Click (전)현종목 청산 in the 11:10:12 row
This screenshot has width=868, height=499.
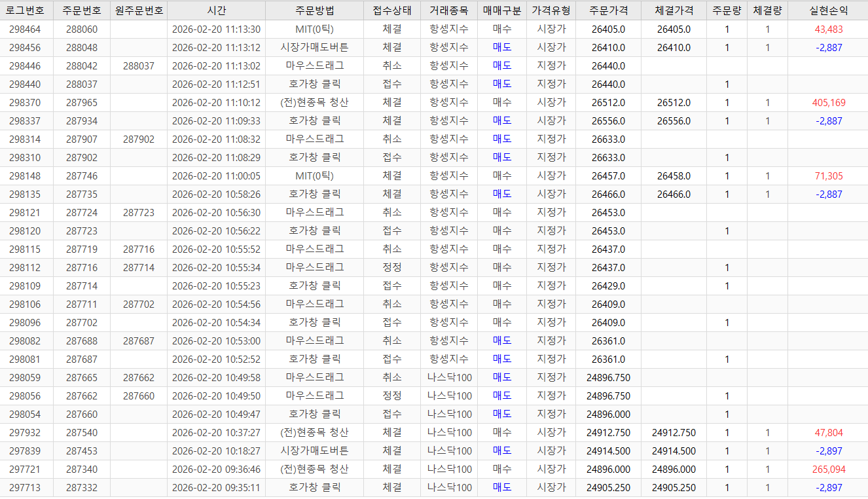point(314,103)
